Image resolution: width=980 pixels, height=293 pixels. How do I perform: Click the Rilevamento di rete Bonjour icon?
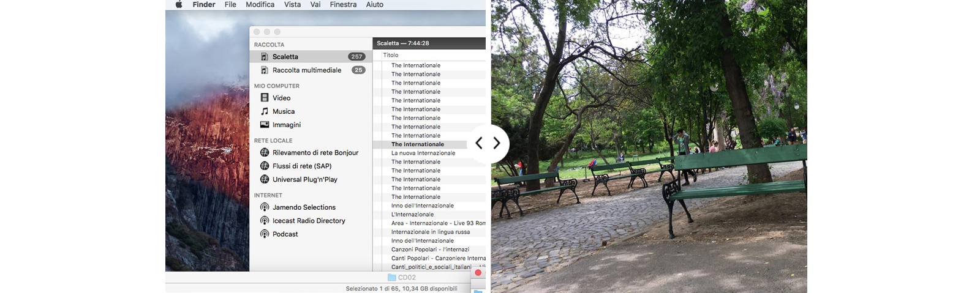265,153
